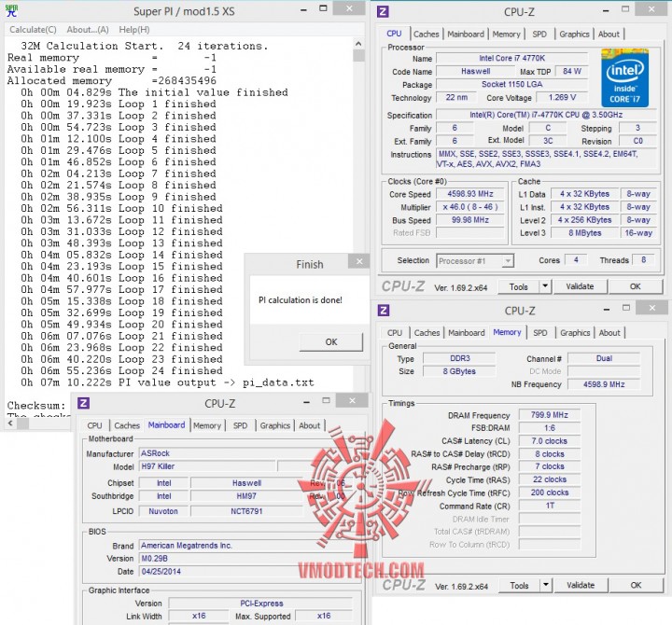The width and height of the screenshot is (672, 625).
Task: Click the Command Rate value 1T
Action: [549, 506]
